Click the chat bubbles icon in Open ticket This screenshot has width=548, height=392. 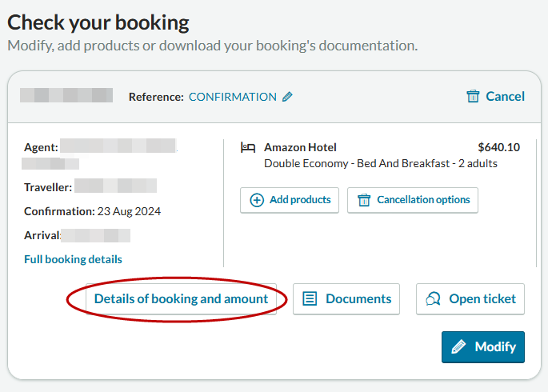point(433,298)
